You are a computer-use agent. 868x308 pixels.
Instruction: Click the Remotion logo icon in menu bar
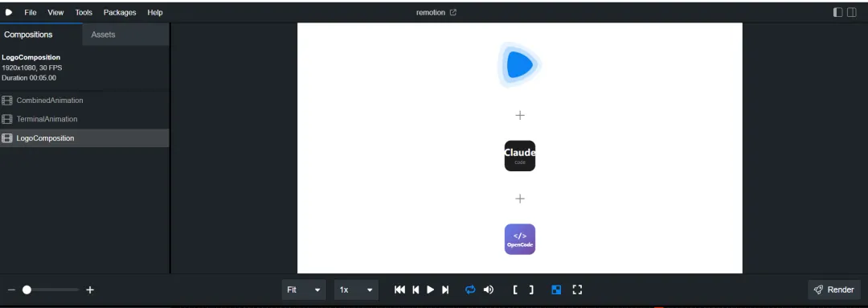point(9,12)
